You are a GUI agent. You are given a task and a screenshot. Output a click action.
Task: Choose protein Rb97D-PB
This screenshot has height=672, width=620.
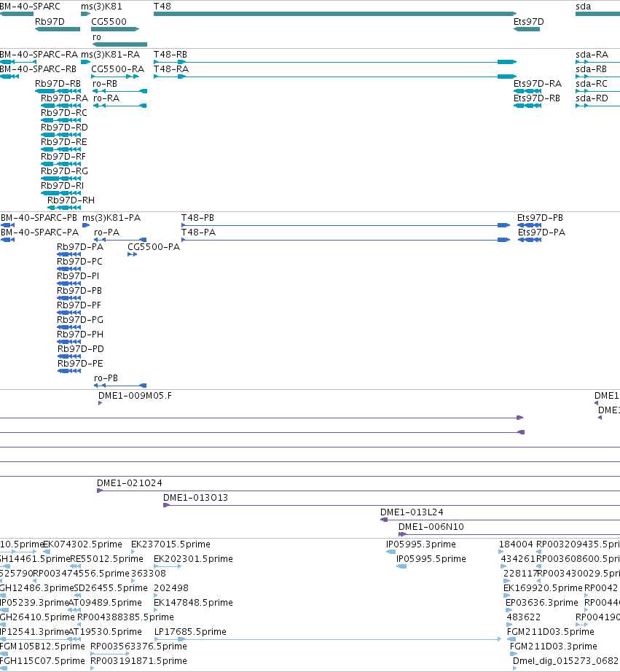tap(79, 291)
